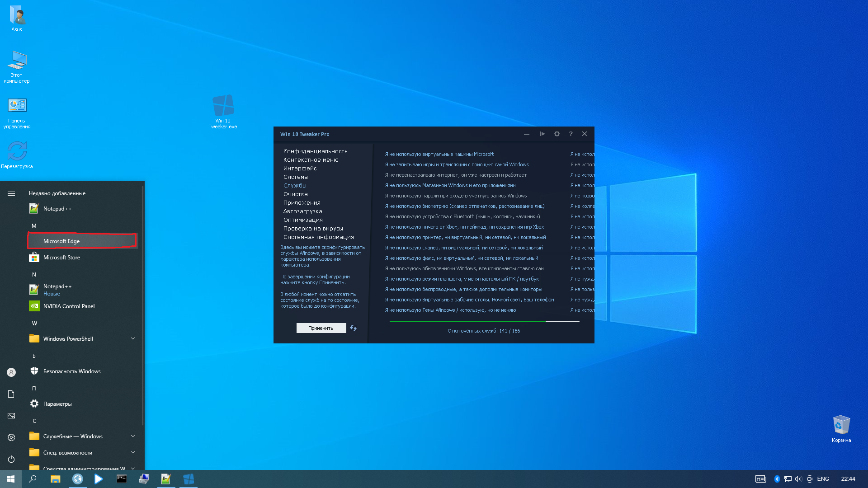Select the Перезагрузка desktop shortcut
Viewport: 868px width, 488px height.
point(17,155)
